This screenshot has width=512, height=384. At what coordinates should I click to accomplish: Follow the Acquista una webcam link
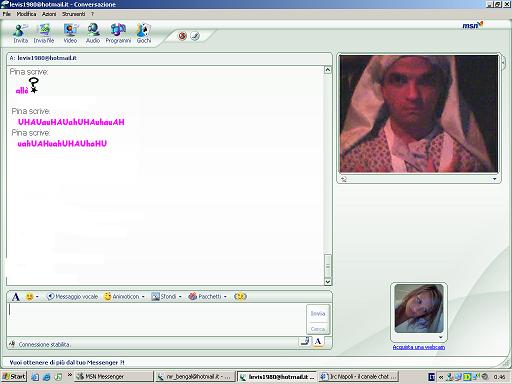tap(419, 347)
